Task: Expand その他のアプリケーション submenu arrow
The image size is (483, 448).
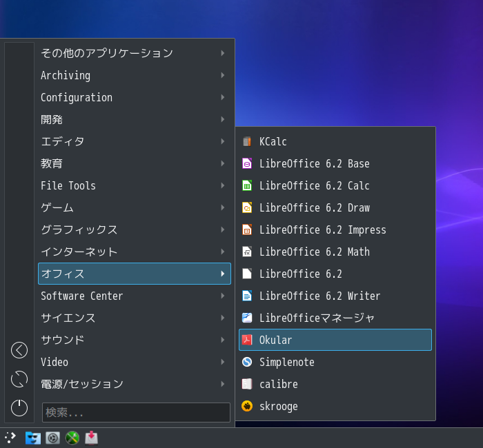Action: [223, 53]
